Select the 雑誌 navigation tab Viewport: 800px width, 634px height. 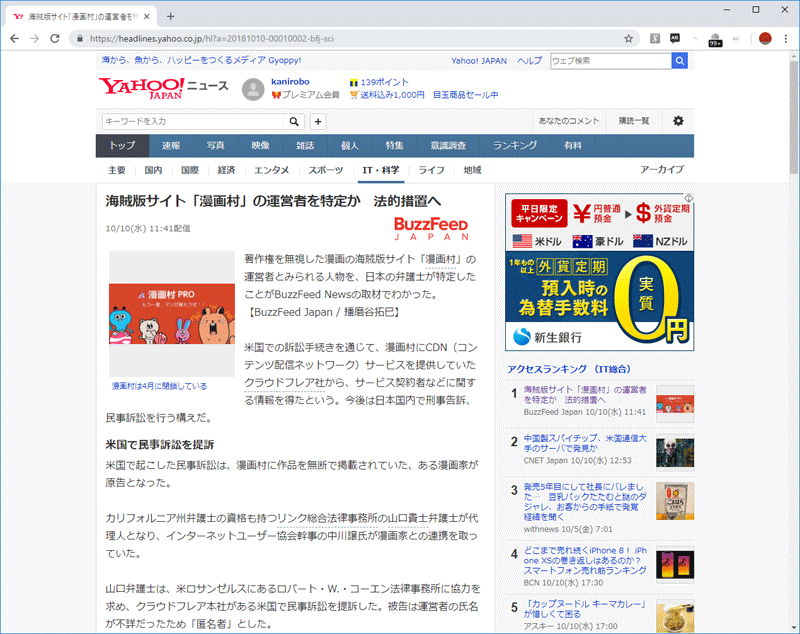(305, 145)
